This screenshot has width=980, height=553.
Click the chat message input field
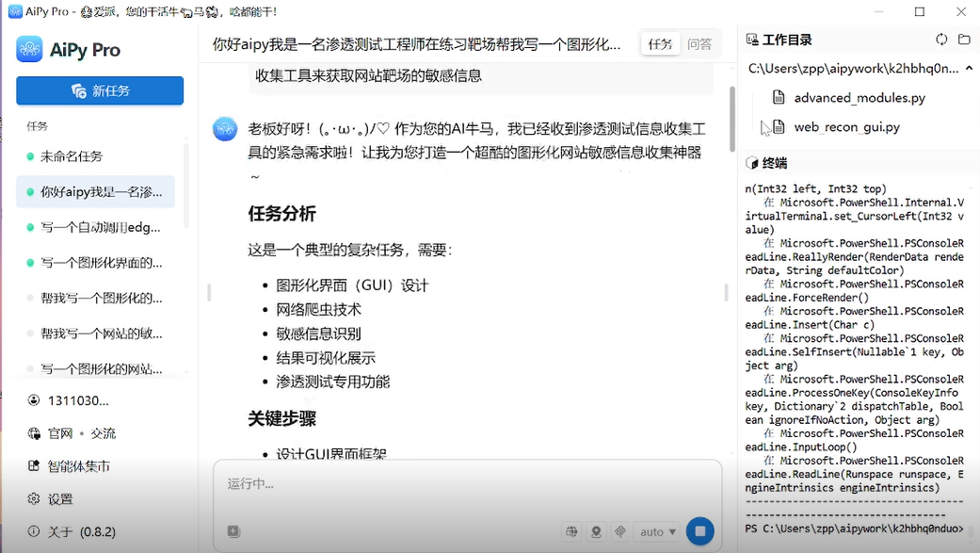tap(468, 484)
